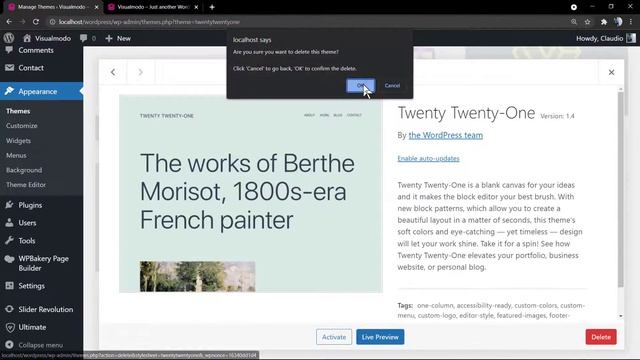
Task: Open the Theme Editor
Action: [x=26, y=184]
